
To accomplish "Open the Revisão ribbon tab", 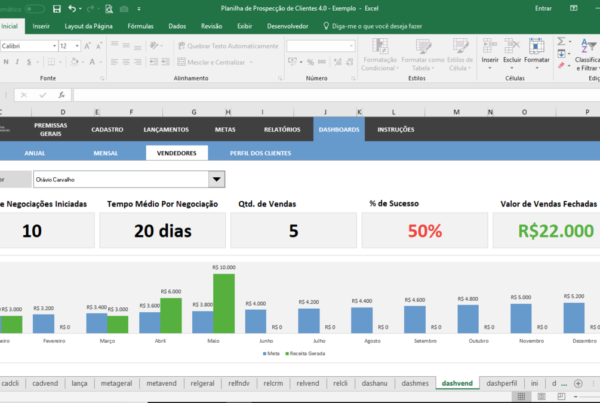I will (x=212, y=26).
